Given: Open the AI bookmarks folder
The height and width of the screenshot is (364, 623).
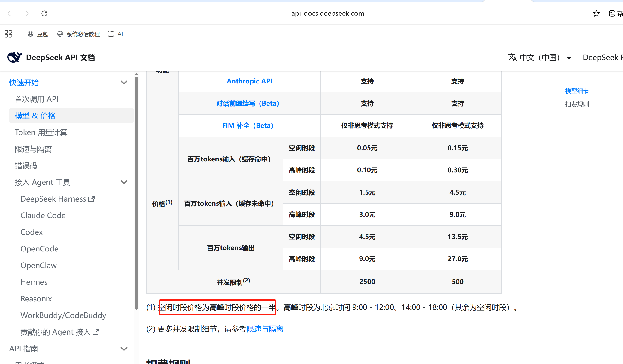Looking at the screenshot, I should [x=115, y=34].
